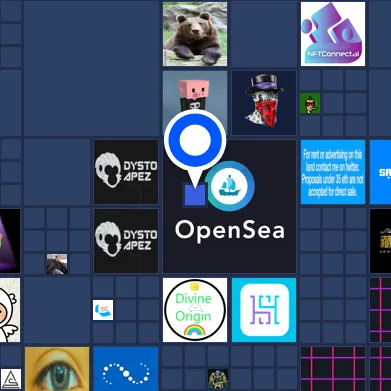
Task: Select the small blue cap parcel icon
Action: pos(103,310)
